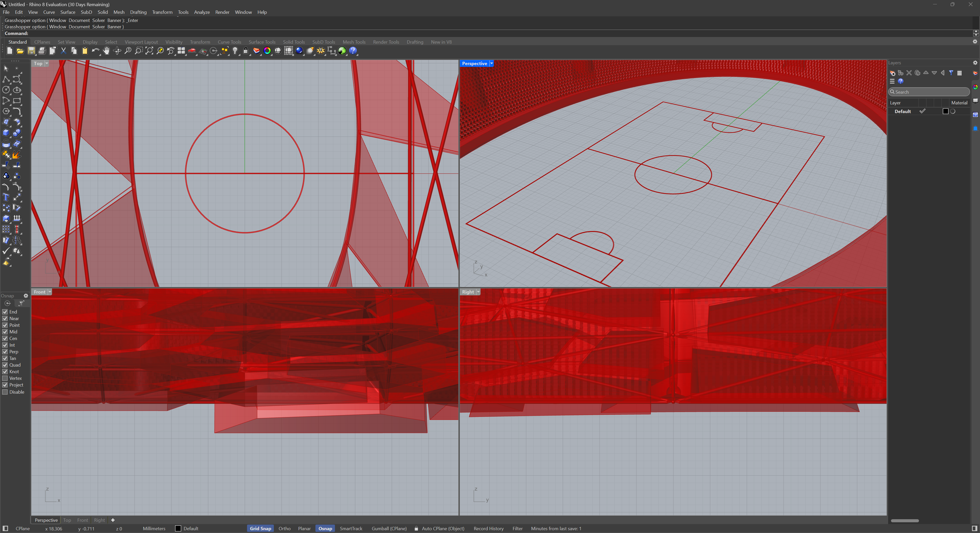Uncheck the Quad osnap option

click(x=5, y=365)
